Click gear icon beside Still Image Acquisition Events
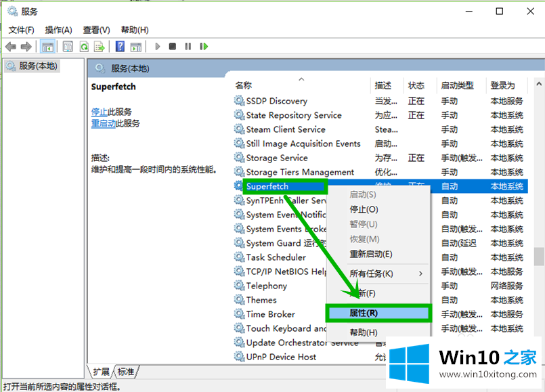The height and width of the screenshot is (392, 545). 239,144
